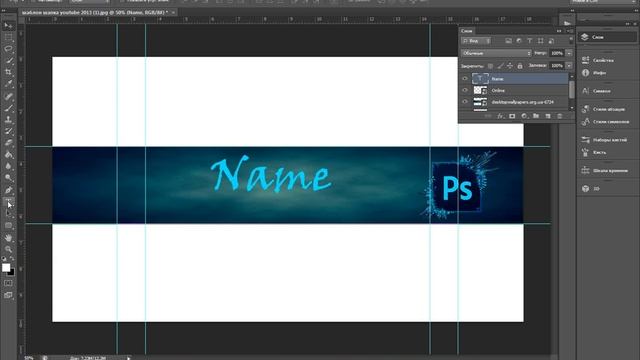
Task: Select the Eraser tool
Action: click(8, 143)
